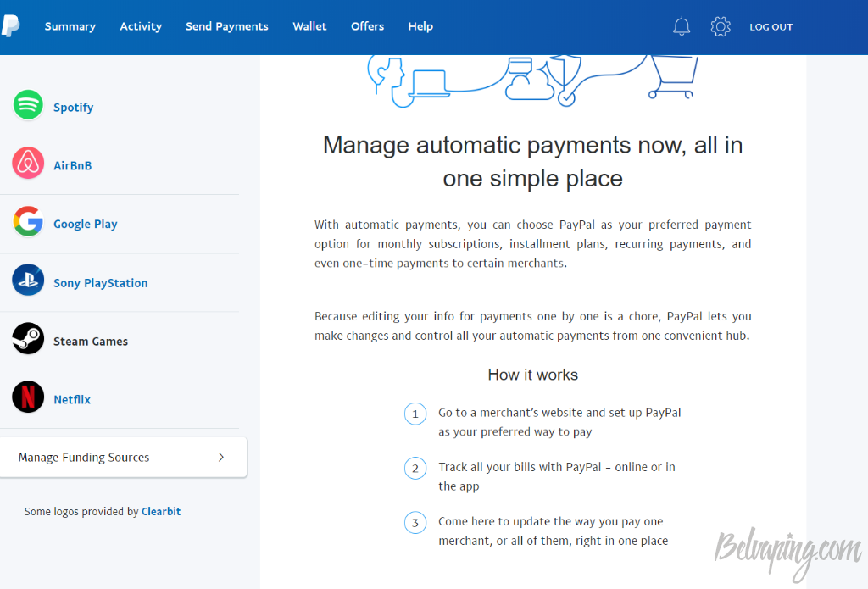Click the Google logo icon
Image resolution: width=868 pixels, height=589 pixels.
(28, 221)
